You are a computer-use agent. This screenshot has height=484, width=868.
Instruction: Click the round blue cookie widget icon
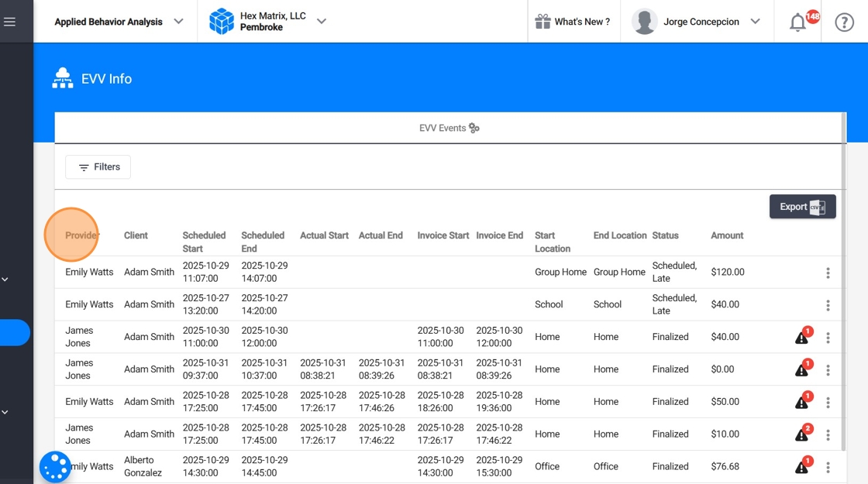coord(55,468)
